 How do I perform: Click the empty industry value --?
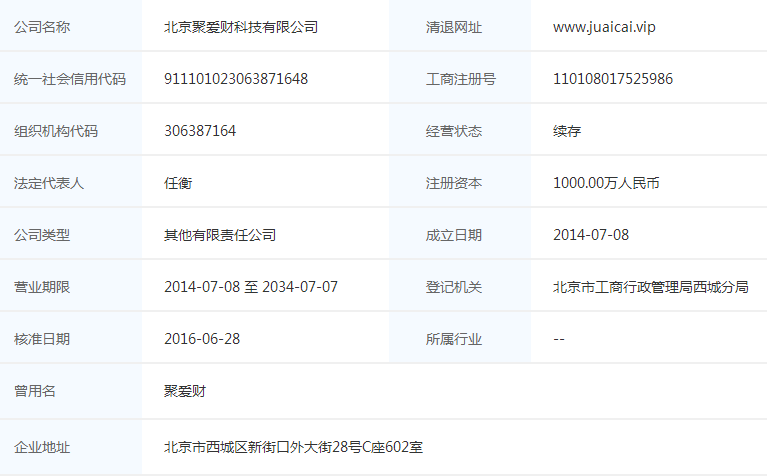click(x=559, y=339)
